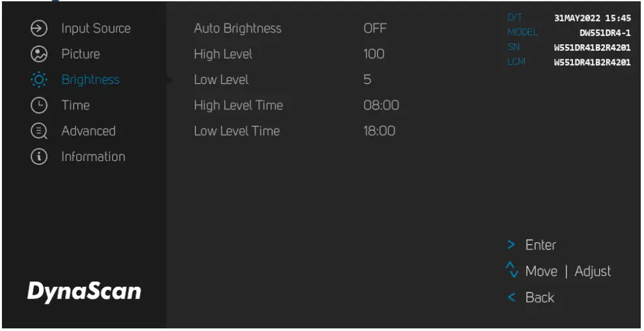
Task: Click the Time clock icon
Action: [39, 106]
